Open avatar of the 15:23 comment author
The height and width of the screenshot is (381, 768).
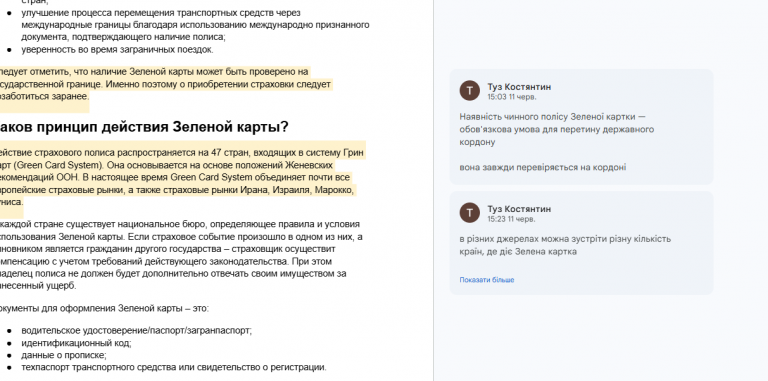(470, 213)
